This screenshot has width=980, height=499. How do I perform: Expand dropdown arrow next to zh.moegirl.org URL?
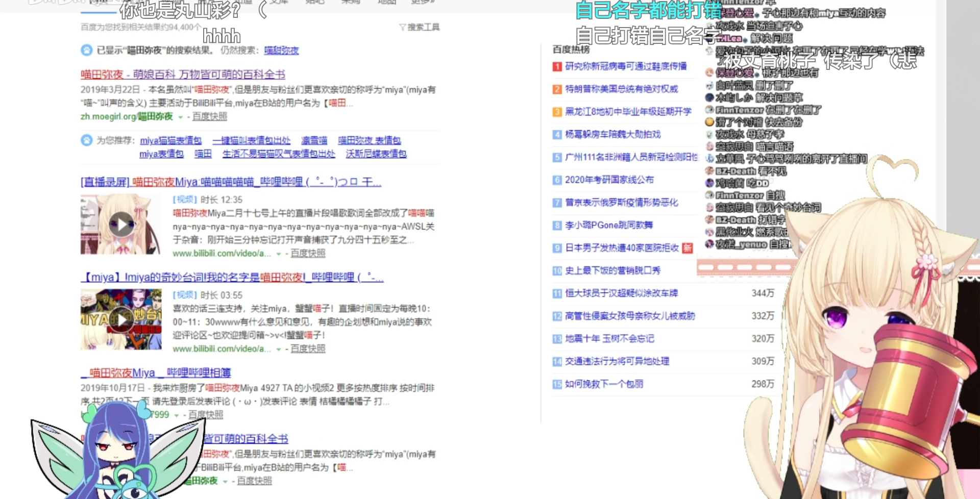point(180,117)
